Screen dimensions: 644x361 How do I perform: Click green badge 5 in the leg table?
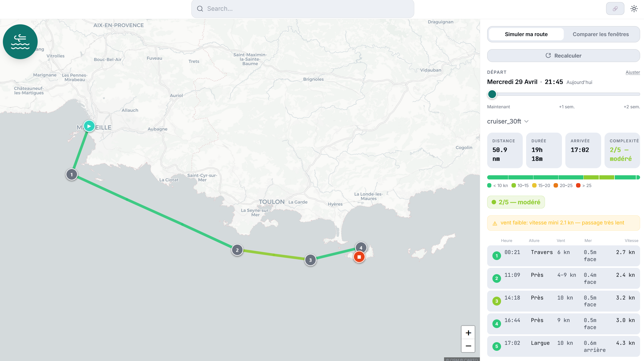coord(497,346)
